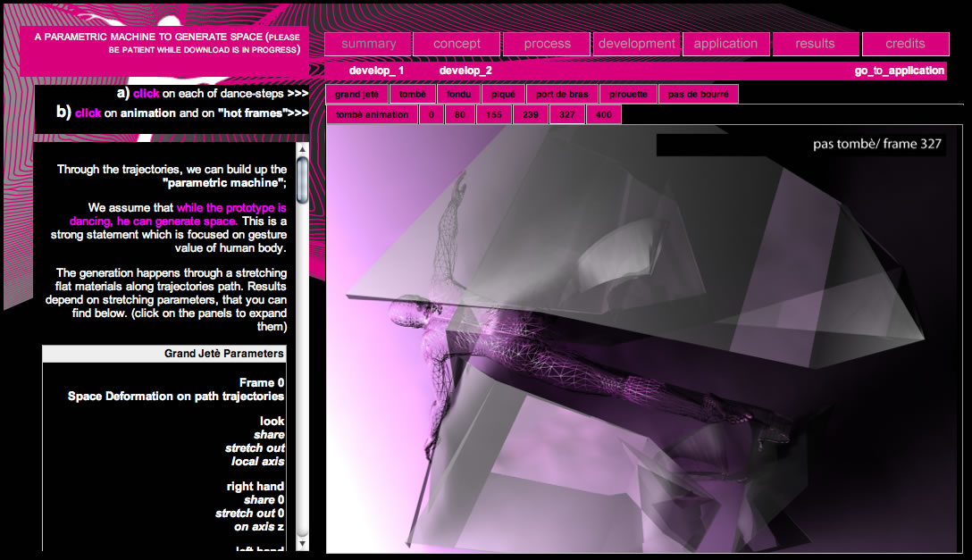
Task: Select the develop_1 sub-page link
Action: click(376, 71)
